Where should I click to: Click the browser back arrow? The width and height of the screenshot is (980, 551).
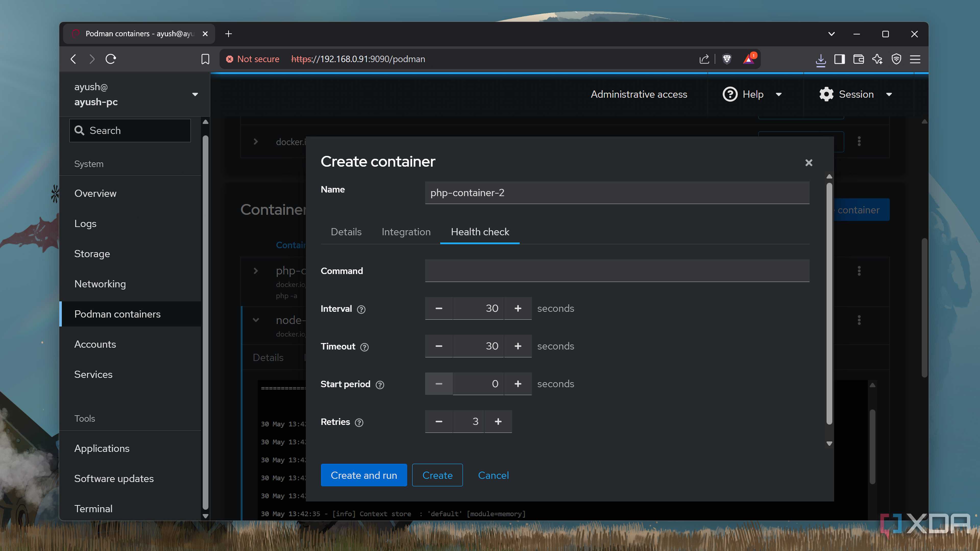[73, 59]
